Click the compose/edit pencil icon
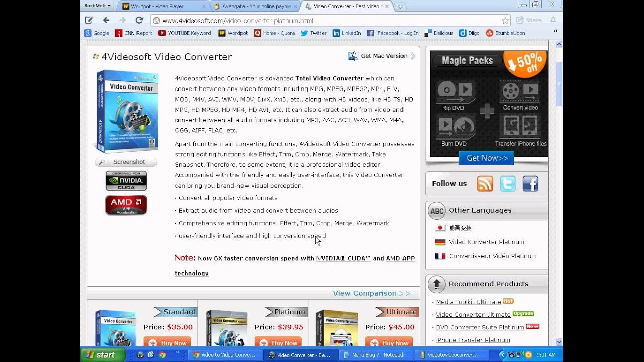The image size is (644, 362). click(x=89, y=20)
